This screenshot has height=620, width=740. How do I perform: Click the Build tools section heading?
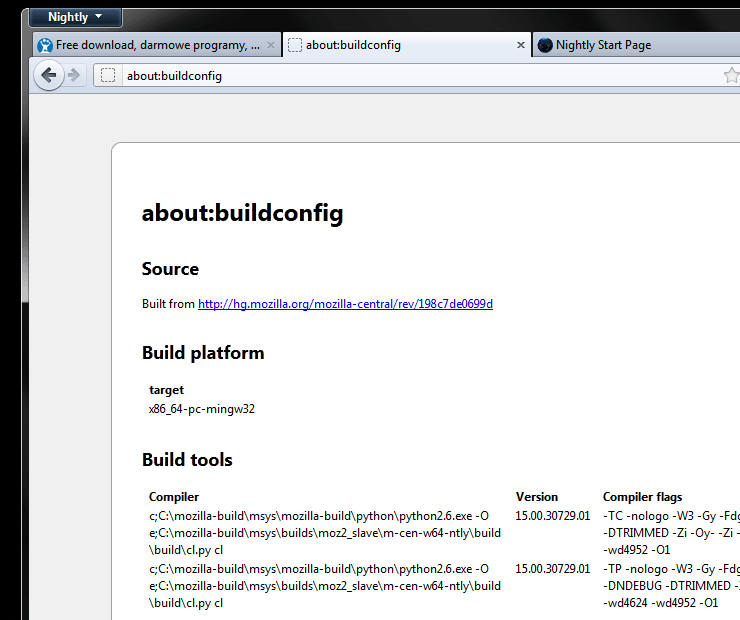coord(187,460)
